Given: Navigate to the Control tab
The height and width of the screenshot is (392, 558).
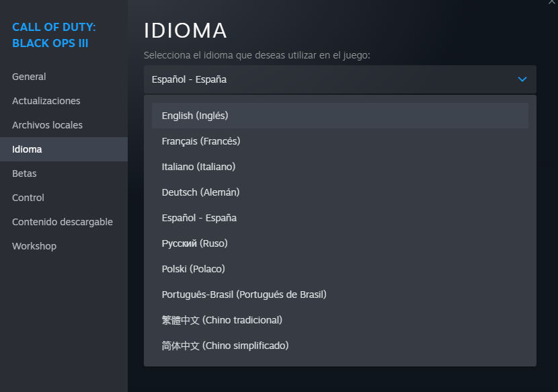Looking at the screenshot, I should [x=28, y=198].
